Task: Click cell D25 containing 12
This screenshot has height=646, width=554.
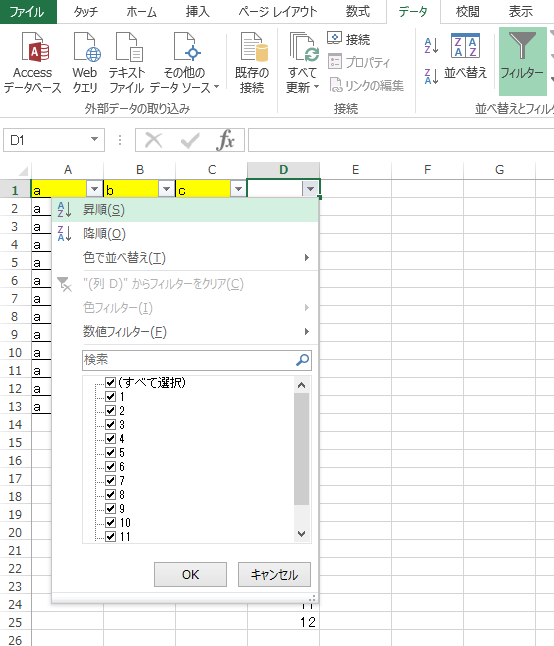Action: tap(283, 622)
